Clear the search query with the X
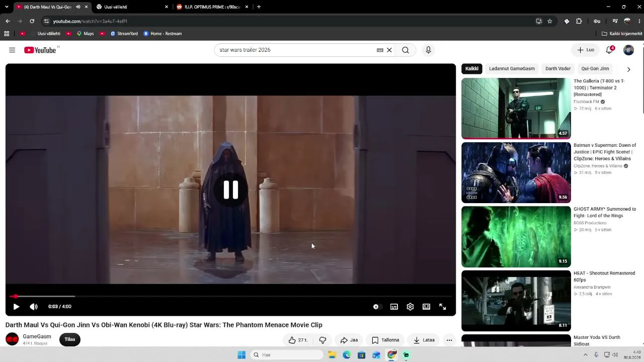Viewport: 644px width, 362px height. pyautogui.click(x=389, y=50)
